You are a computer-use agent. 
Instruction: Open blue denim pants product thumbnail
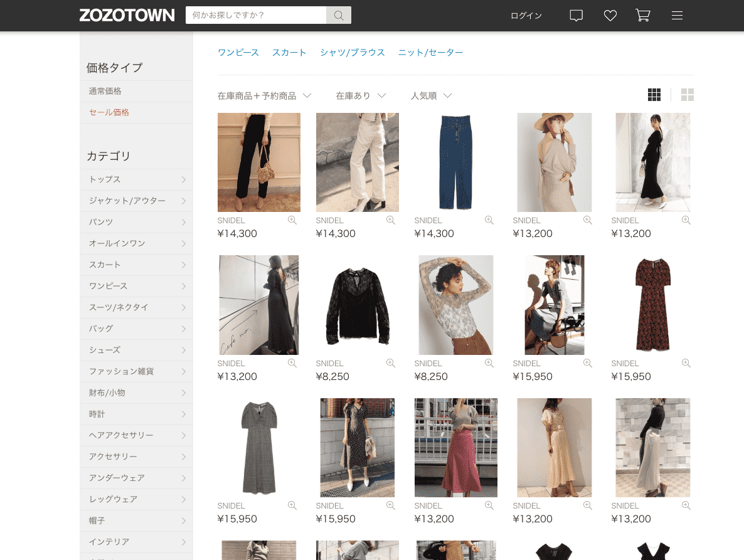[x=456, y=162]
